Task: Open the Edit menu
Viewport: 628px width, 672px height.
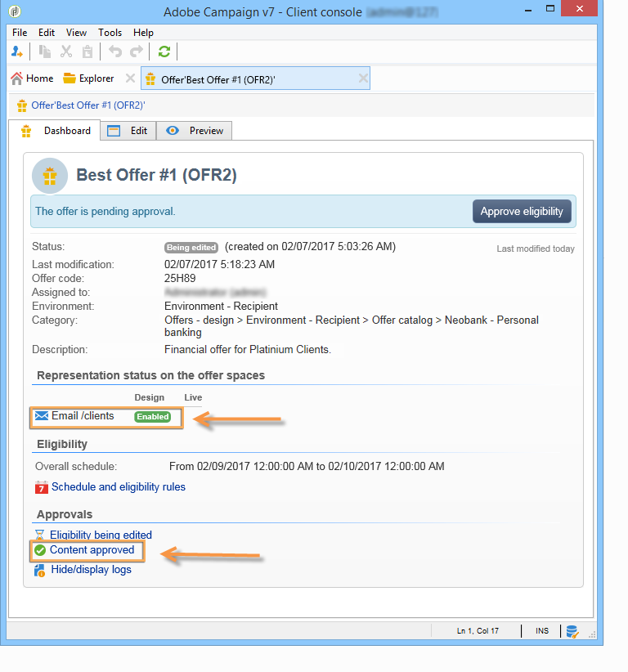Action: [47, 33]
